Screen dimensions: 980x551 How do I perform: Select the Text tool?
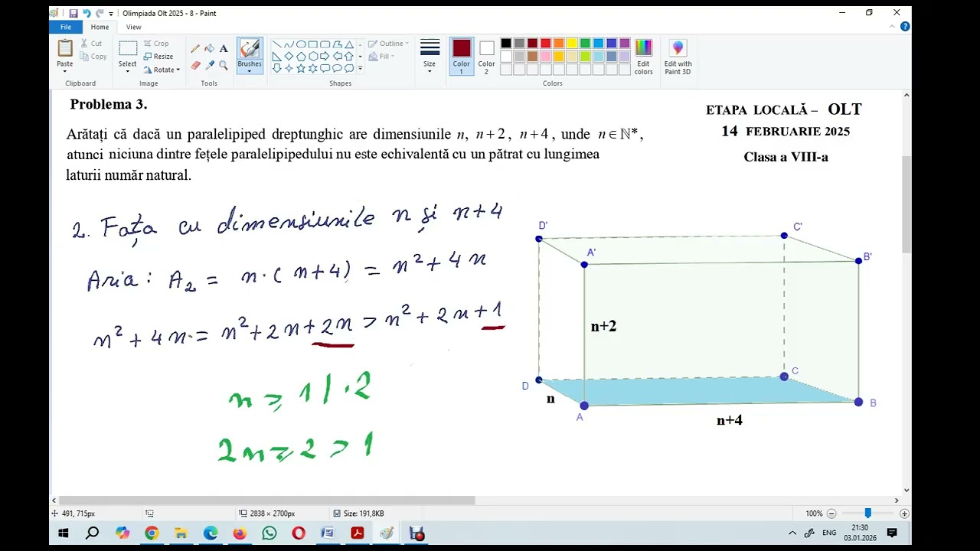224,48
